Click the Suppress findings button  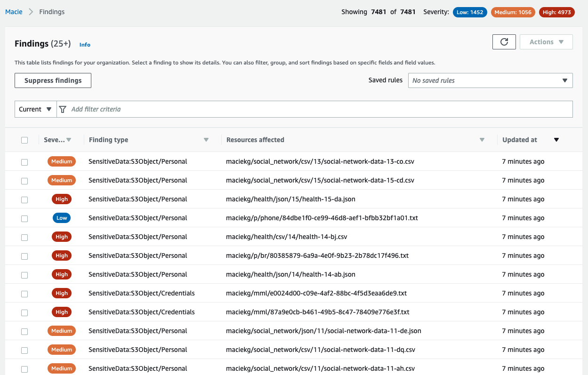(53, 80)
